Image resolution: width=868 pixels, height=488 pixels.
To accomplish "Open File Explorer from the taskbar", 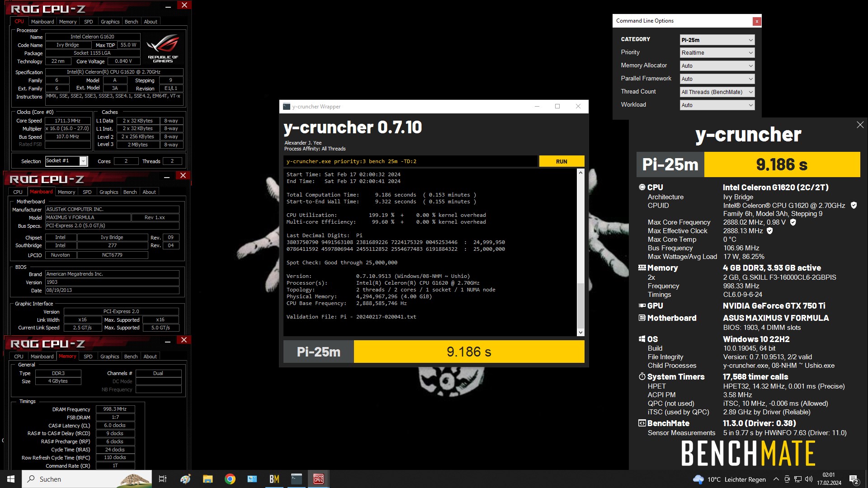I will point(208,479).
